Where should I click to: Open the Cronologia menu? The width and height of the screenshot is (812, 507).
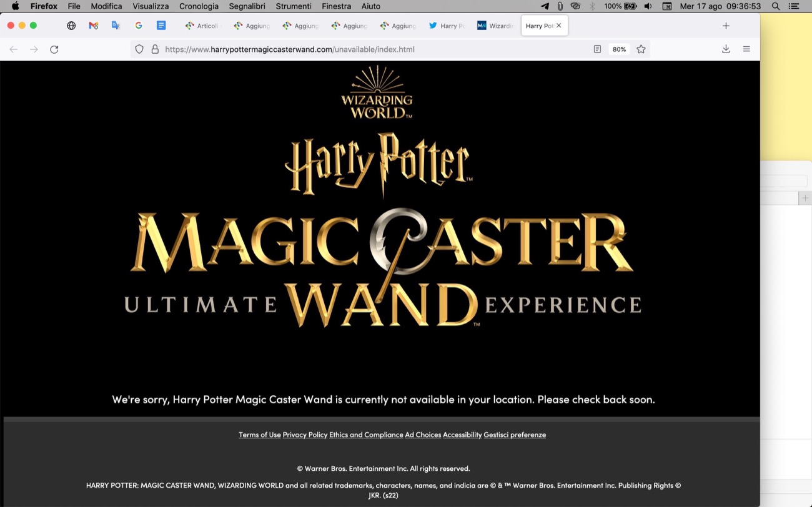pos(199,6)
